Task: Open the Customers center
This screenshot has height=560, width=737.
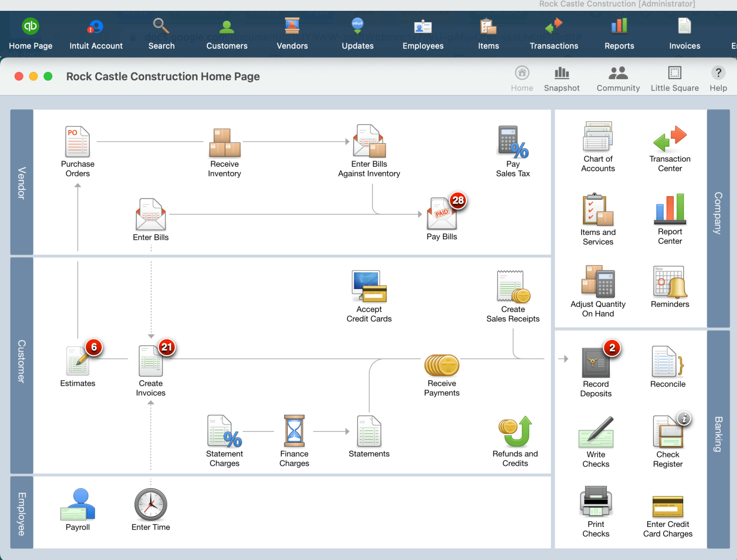Action: click(226, 33)
